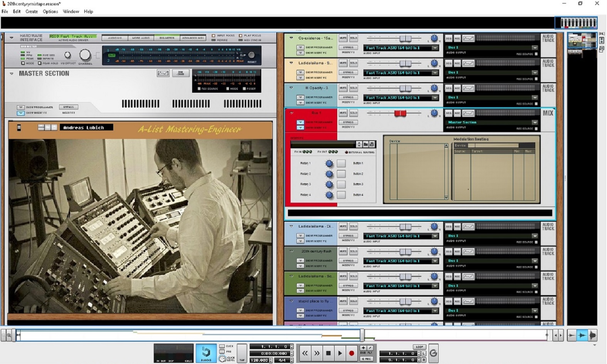Click MIX button on Co-existence track
This screenshot has height=364, width=607.
tap(457, 38)
